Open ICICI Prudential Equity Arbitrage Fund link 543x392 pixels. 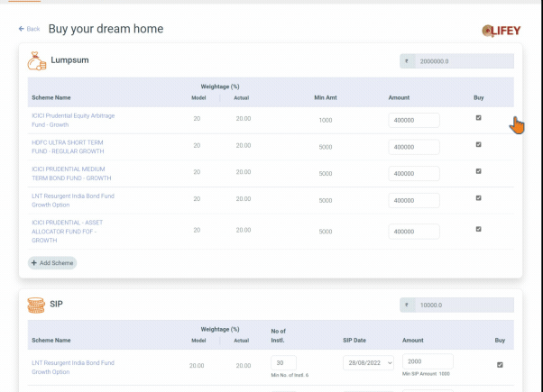73,120
